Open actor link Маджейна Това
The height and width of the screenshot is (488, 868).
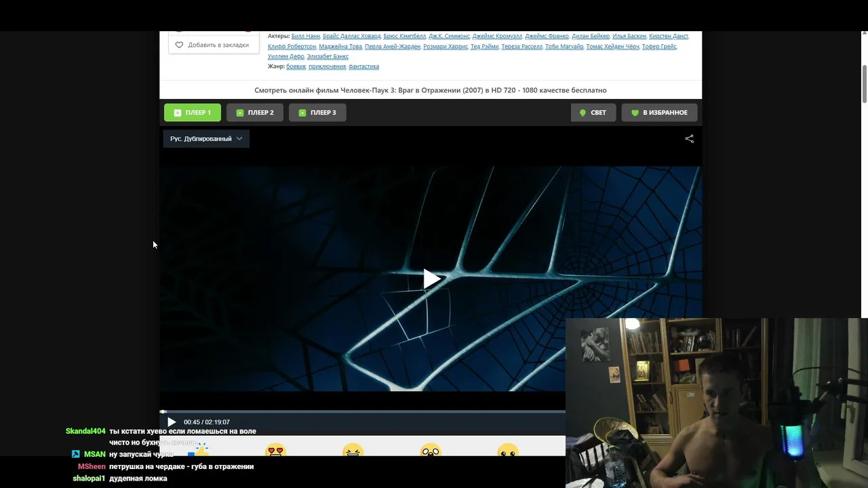click(x=340, y=46)
